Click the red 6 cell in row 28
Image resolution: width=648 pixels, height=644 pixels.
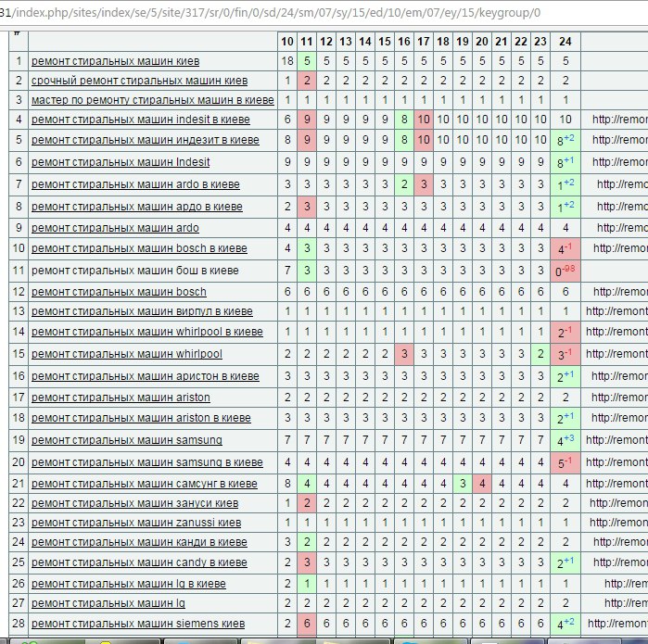coord(307,624)
